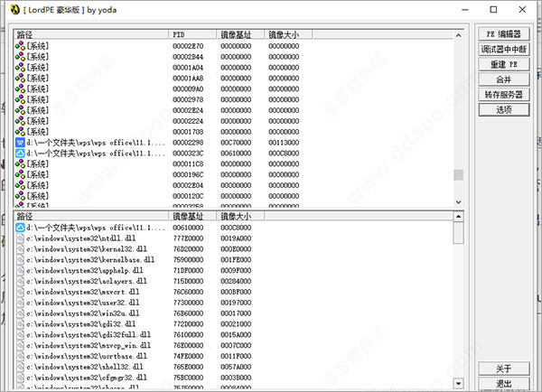Screen dimensions: 542x392
Task: Click the system icon of process PID 00002E04
Action: tap(20, 185)
